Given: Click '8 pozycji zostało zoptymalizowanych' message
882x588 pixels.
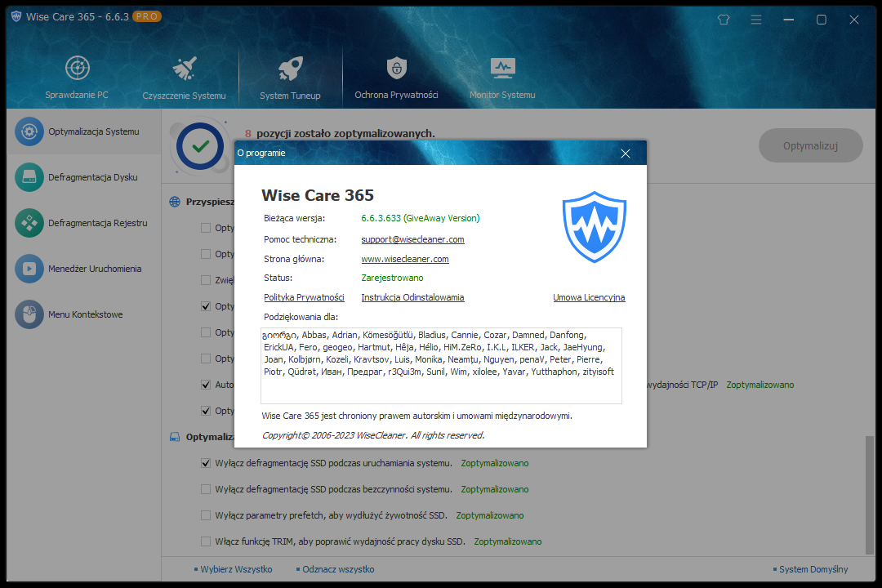Looking at the screenshot, I should [x=340, y=133].
